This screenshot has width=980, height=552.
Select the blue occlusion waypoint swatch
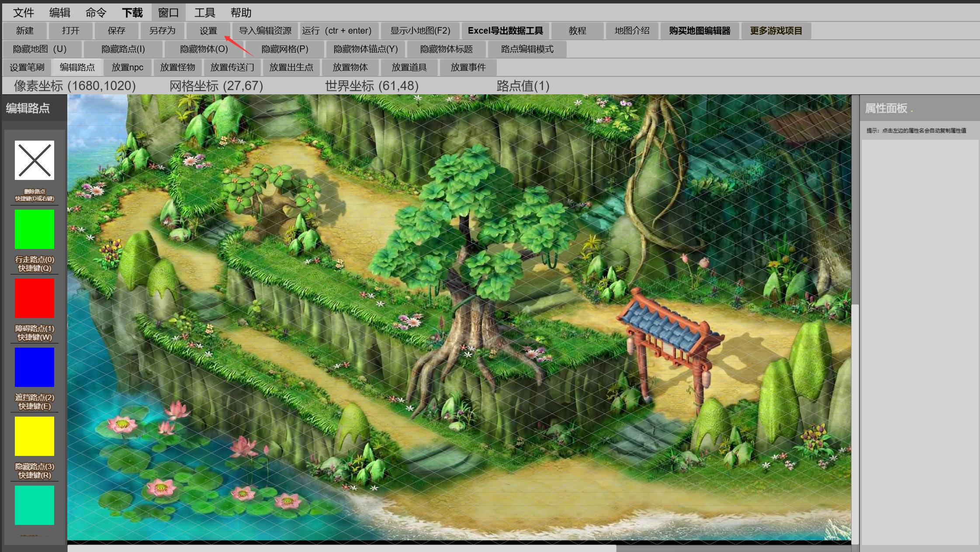click(35, 367)
